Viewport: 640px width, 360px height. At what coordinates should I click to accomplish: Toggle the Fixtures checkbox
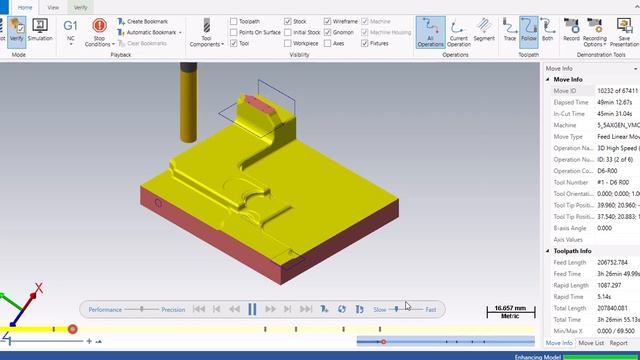point(365,43)
